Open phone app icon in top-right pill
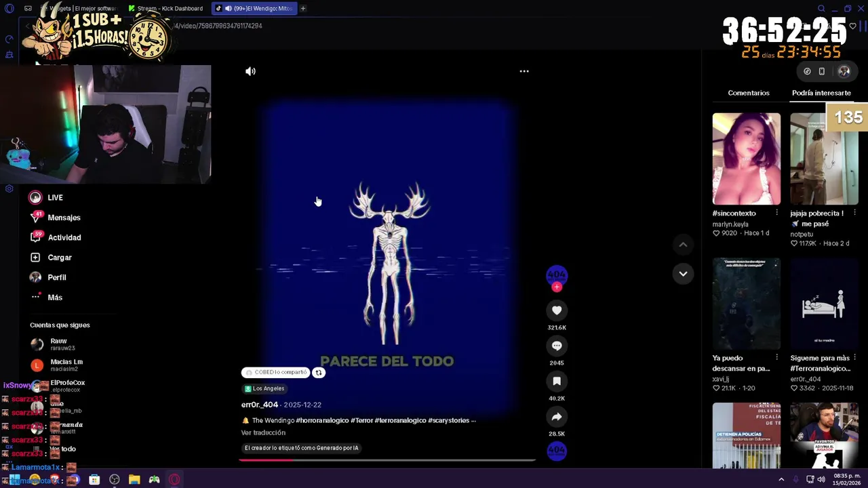This screenshot has width=868, height=488. tap(821, 71)
